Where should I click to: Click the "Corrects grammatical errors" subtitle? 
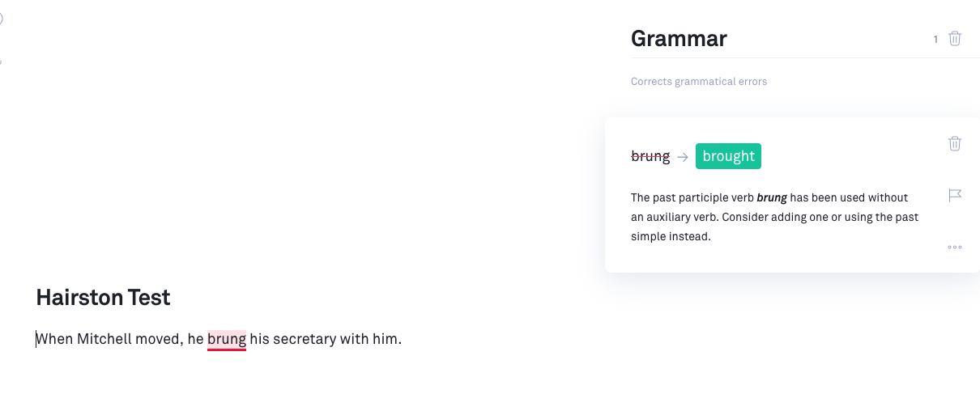click(699, 81)
